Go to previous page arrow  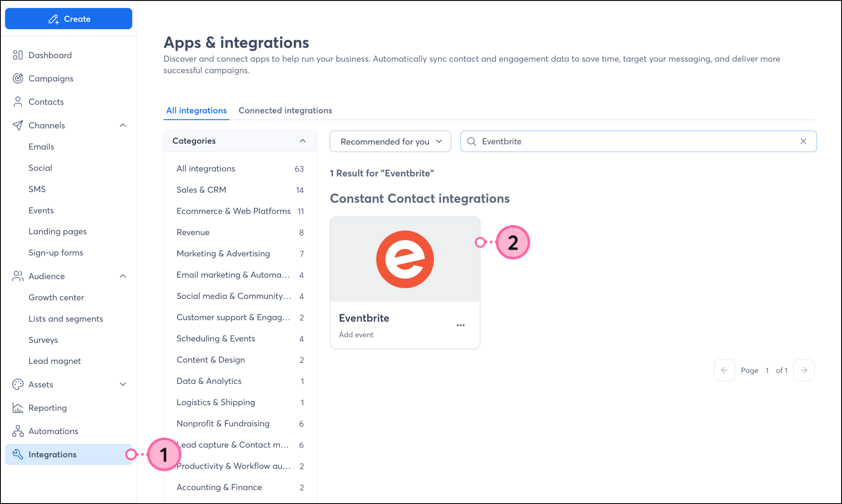(x=724, y=370)
